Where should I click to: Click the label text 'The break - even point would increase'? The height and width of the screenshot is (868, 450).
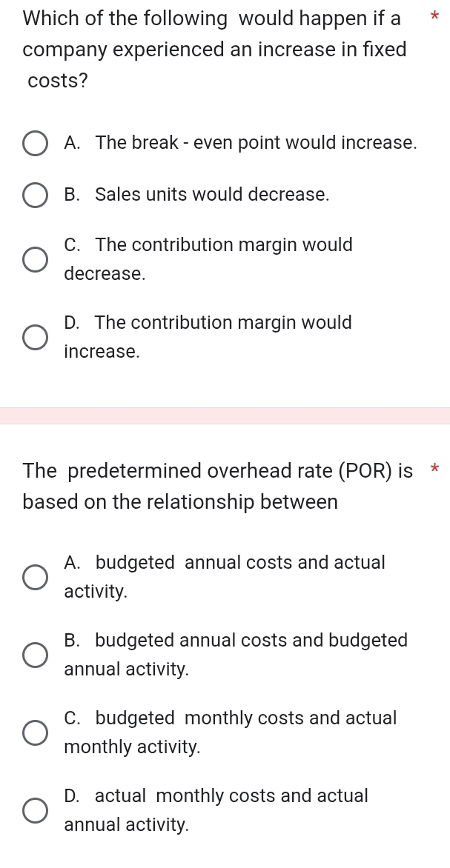coord(240,143)
